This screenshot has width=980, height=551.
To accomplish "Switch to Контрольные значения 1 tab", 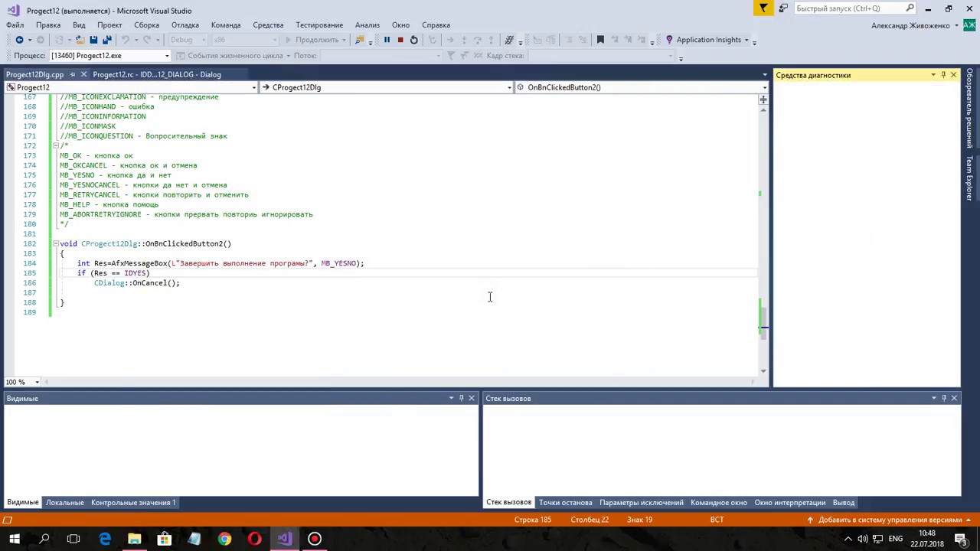I will coord(133,503).
